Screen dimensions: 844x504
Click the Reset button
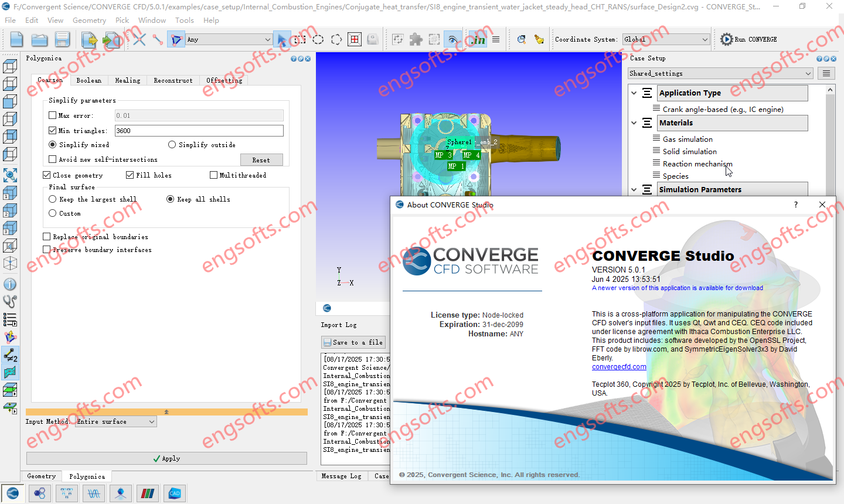point(261,160)
